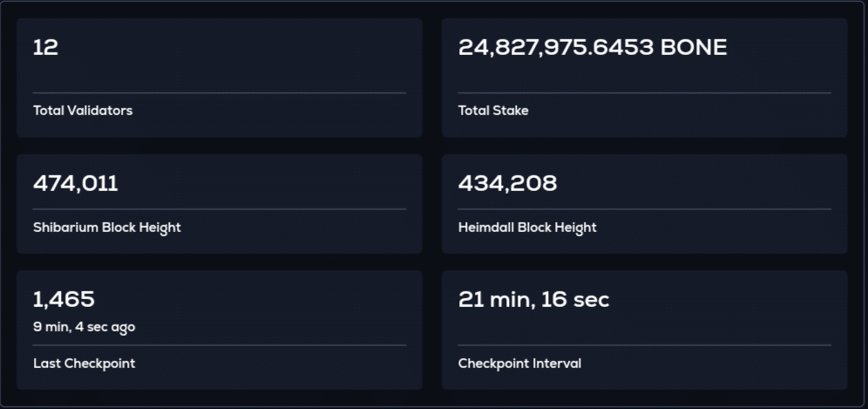Select the Last Checkpoint label
The width and height of the screenshot is (868, 409).
click(84, 364)
